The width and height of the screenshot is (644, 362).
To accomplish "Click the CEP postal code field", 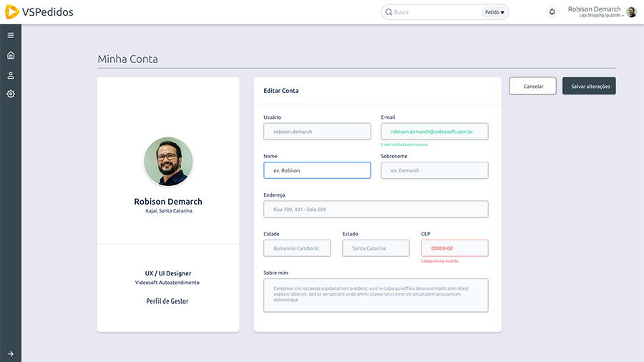I will [x=454, y=248].
